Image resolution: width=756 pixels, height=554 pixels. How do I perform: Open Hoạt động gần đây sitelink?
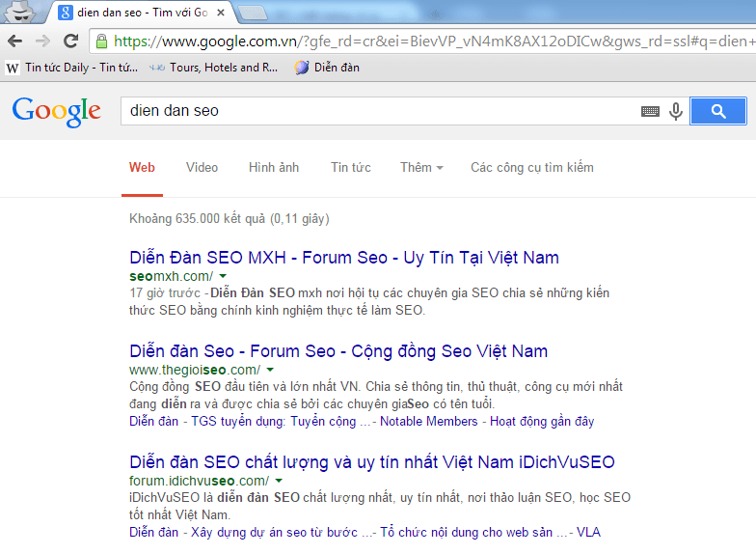(x=542, y=421)
